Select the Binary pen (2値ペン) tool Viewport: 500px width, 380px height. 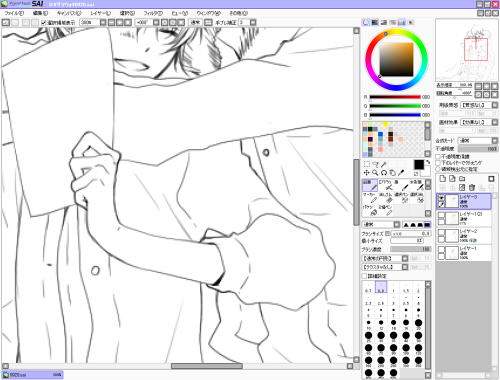click(386, 210)
